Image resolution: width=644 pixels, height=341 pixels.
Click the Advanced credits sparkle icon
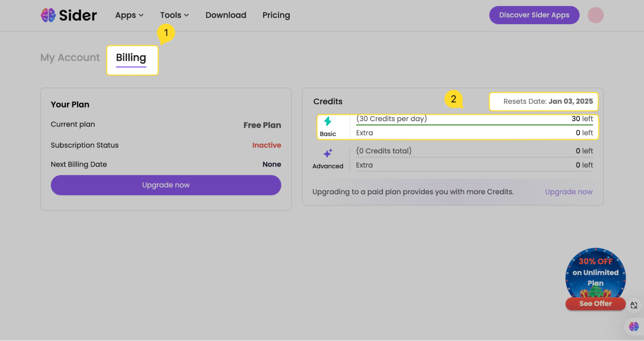point(328,153)
